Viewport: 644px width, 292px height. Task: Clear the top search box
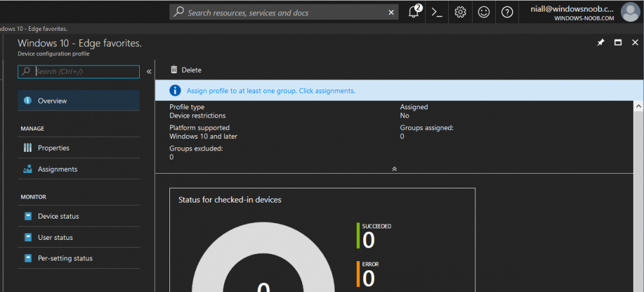pyautogui.click(x=391, y=13)
